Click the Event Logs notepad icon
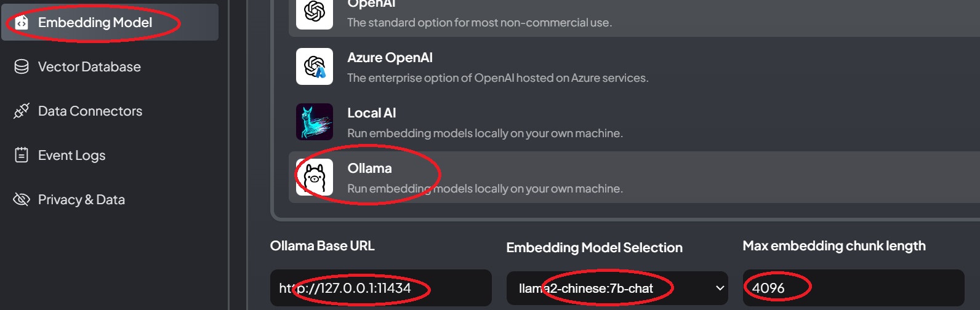This screenshot has height=310, width=980. 22,155
